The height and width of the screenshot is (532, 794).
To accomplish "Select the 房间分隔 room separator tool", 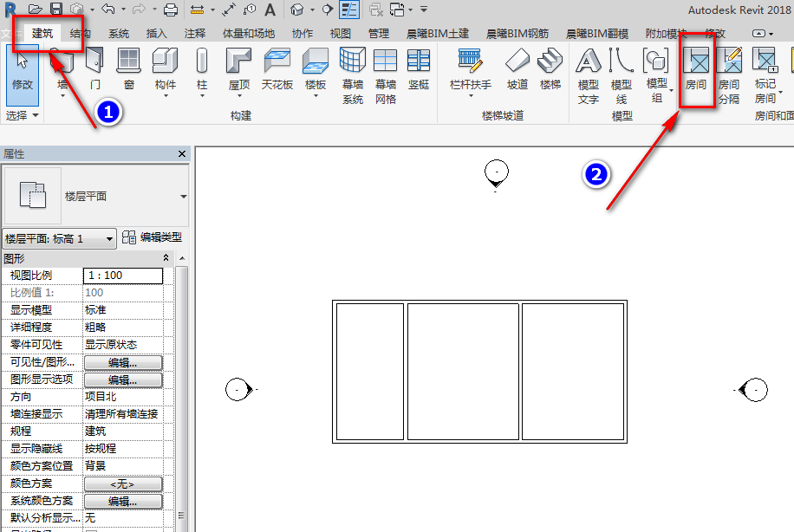I will (x=729, y=76).
